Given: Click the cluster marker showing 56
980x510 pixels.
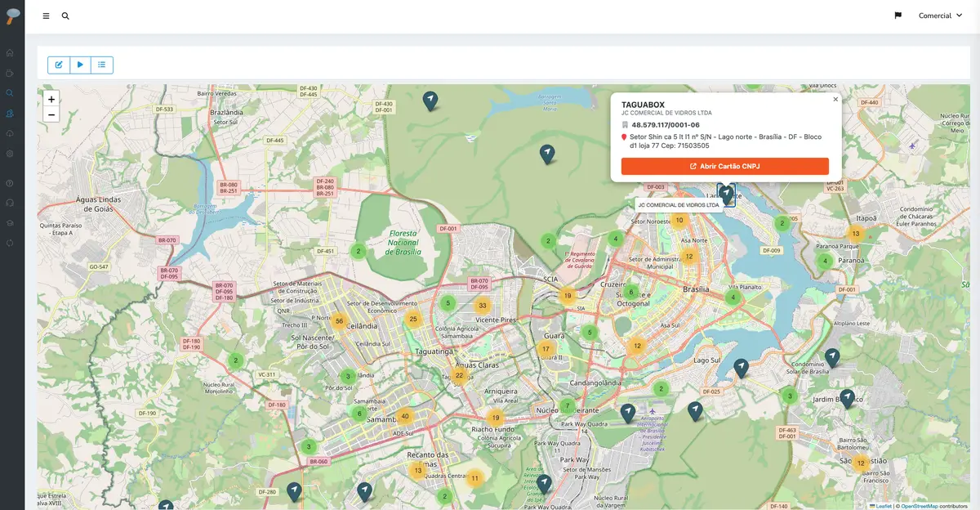Looking at the screenshot, I should point(340,321).
